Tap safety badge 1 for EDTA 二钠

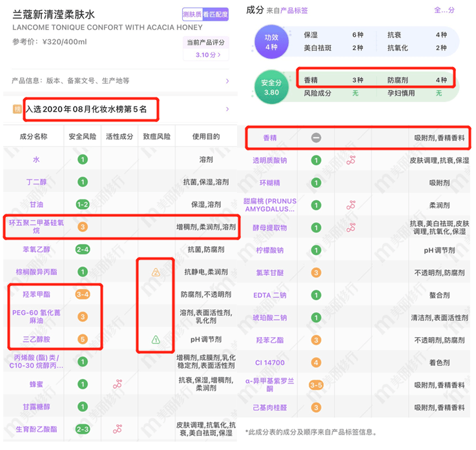[316, 295]
